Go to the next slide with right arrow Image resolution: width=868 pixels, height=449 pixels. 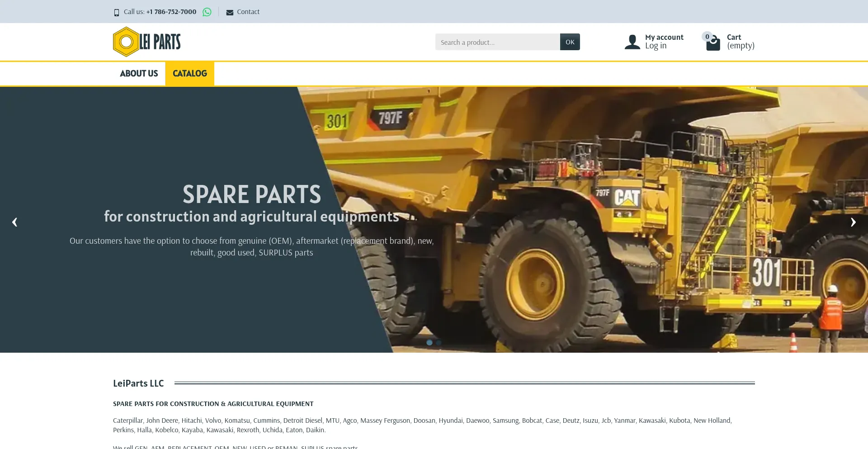click(x=853, y=222)
